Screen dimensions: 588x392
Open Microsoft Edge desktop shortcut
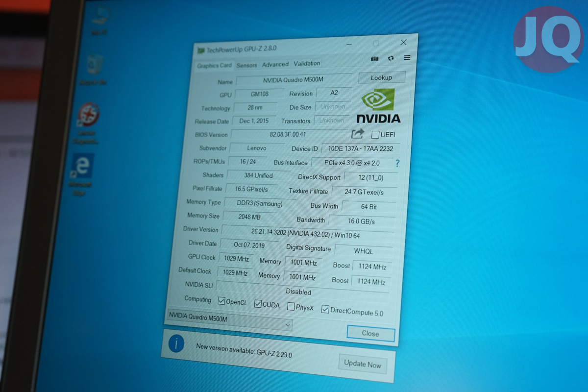81,175
